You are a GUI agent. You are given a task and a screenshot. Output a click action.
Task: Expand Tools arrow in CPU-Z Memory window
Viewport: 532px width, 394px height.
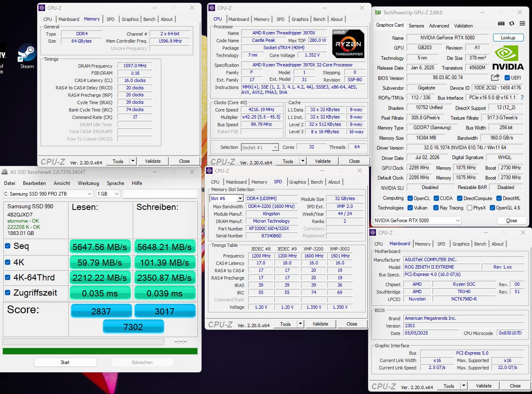click(x=133, y=161)
